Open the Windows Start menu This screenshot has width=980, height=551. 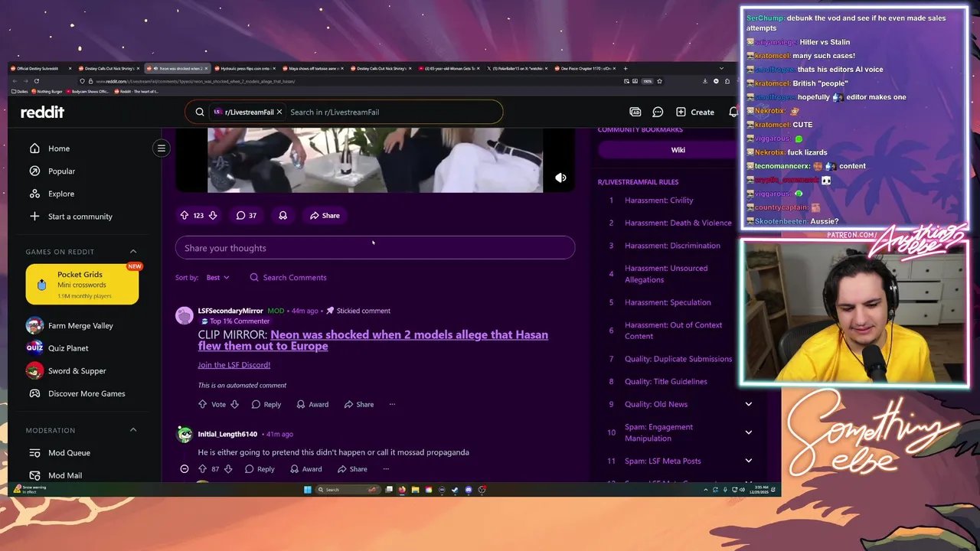(308, 490)
